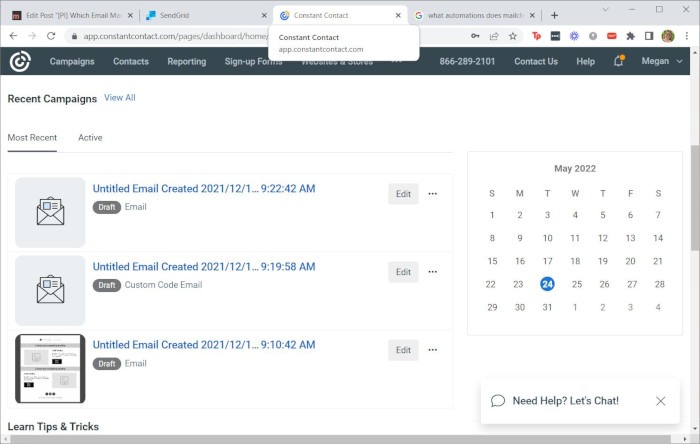This screenshot has height=444, width=700.
Task: Dismiss the Need Help chat popup
Action: [x=660, y=401]
